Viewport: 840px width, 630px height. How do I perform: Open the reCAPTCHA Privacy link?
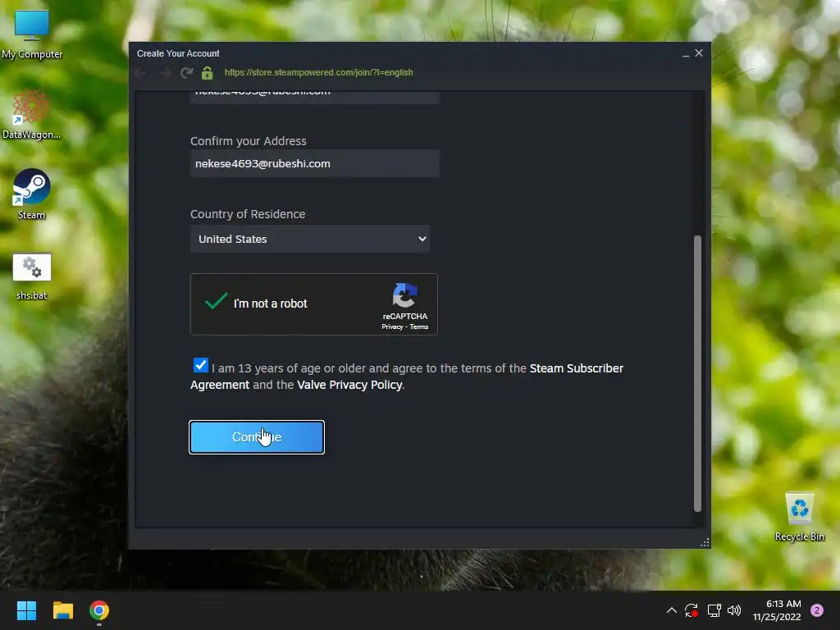click(x=392, y=326)
